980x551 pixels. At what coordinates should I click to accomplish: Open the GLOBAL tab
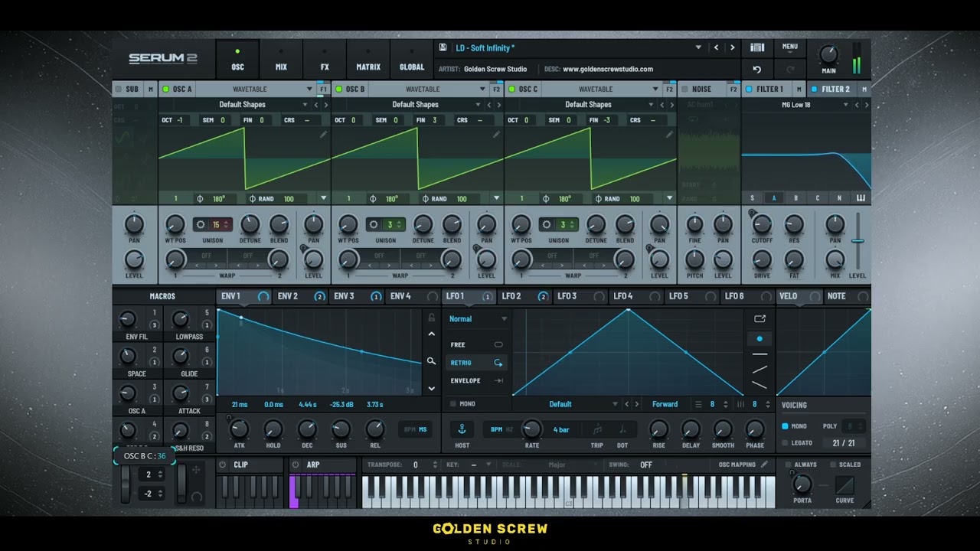412,59
